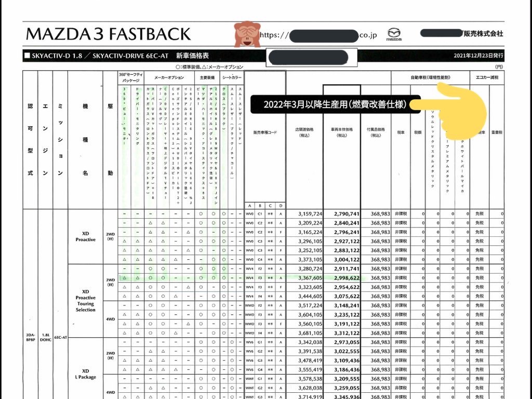The width and height of the screenshot is (532, 399).
Task: Click the 店頭渡価格 column header
Action: 304,132
